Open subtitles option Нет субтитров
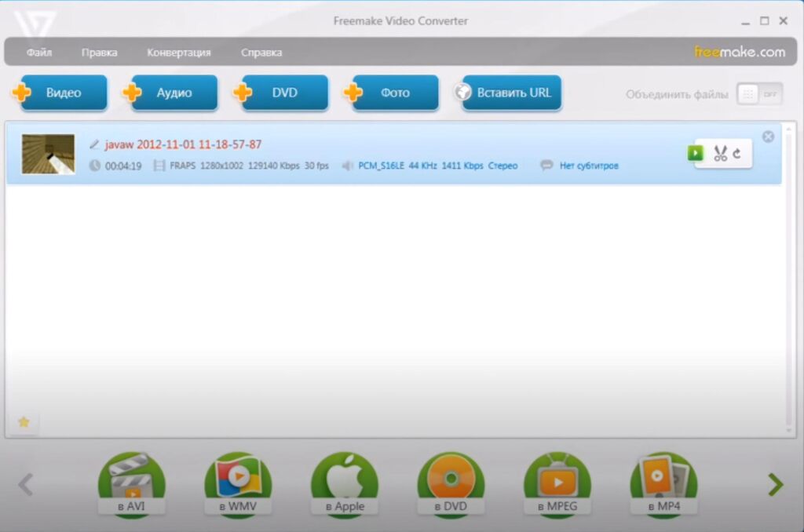Screen dimensions: 804x532 589,166
